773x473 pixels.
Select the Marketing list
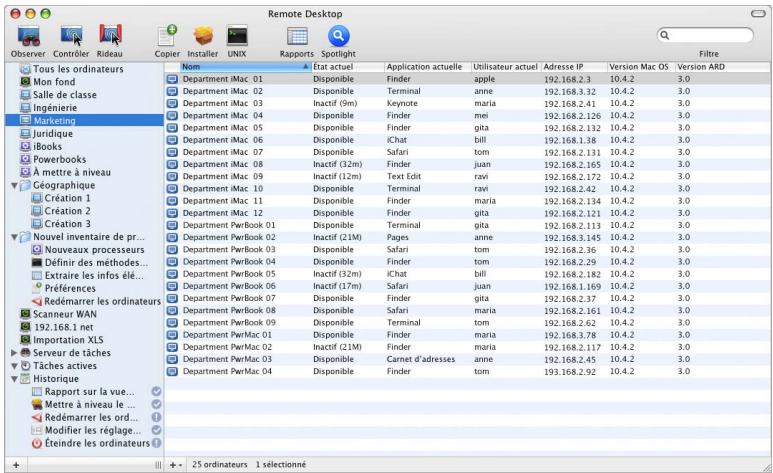pyautogui.click(x=84, y=120)
